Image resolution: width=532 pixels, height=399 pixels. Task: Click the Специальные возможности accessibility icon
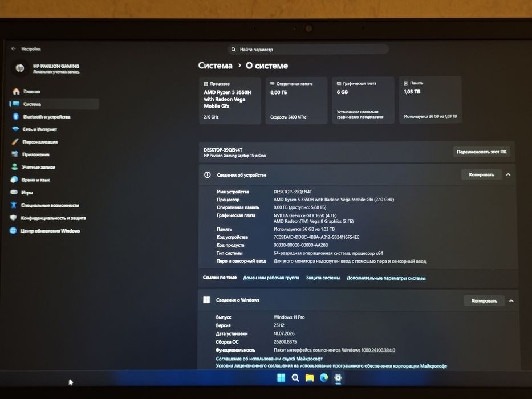tap(14, 205)
